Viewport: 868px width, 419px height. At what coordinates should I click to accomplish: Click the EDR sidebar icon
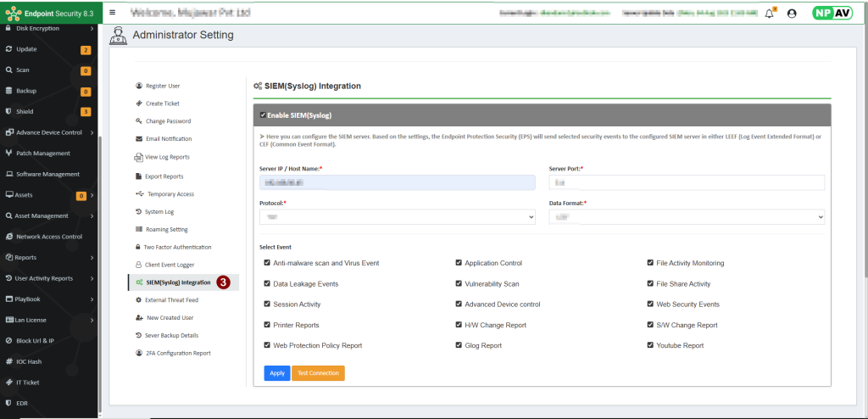[8, 403]
